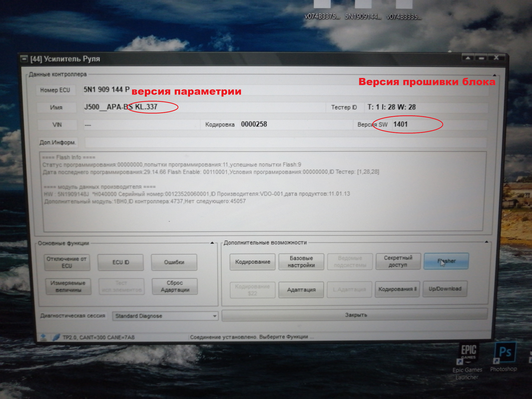This screenshot has height=399, width=532.
Task: Open the Кодирование function
Action: tap(252, 262)
